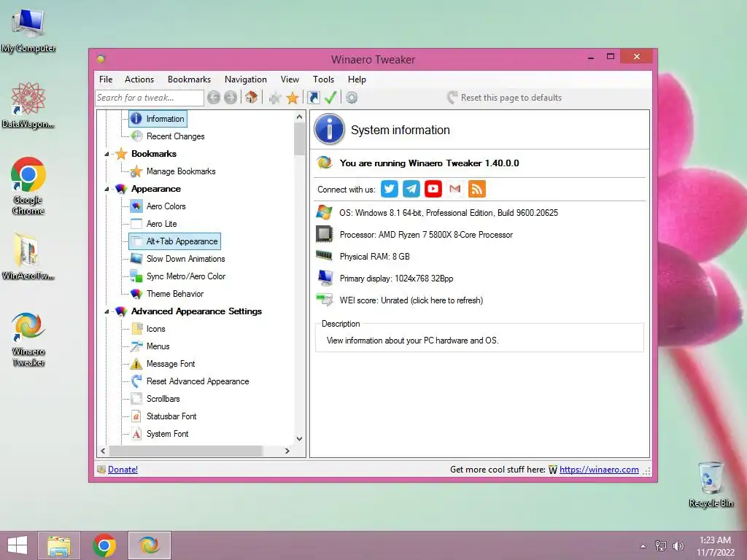Show hidden tray icons arrow
The image size is (747, 560).
[x=643, y=546]
